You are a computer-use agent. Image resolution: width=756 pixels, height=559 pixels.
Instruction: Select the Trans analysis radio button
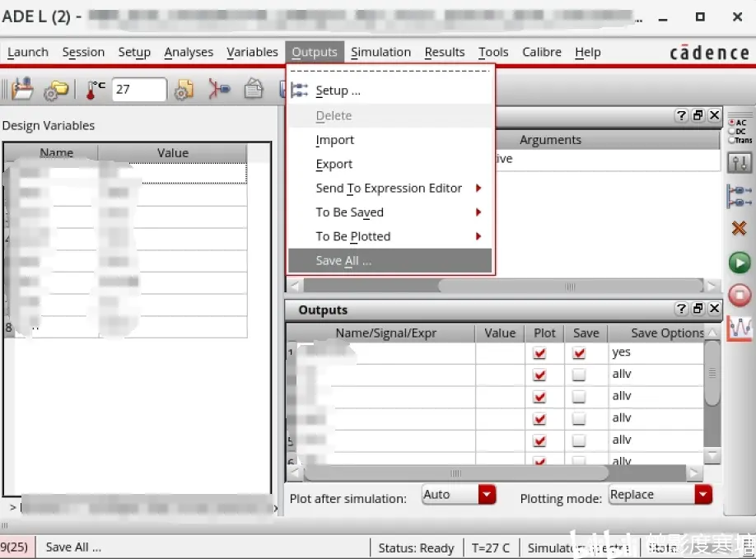(731, 140)
